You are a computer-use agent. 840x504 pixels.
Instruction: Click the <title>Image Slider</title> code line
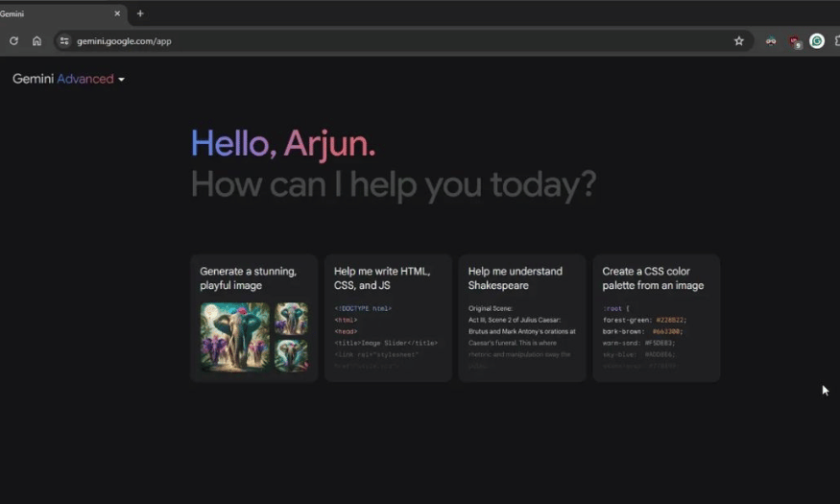coord(386,343)
